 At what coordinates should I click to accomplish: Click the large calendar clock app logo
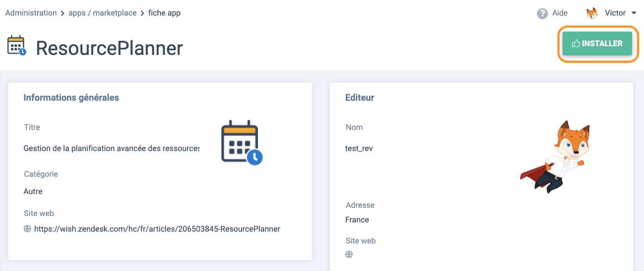(x=242, y=142)
